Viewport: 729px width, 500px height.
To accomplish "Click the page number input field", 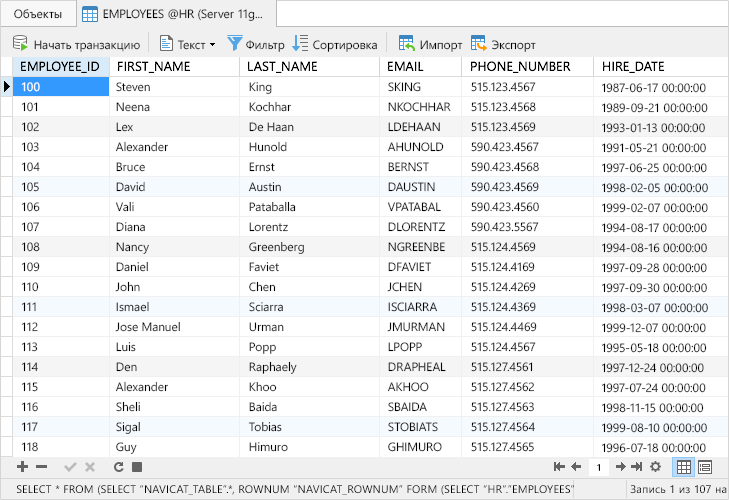I will (x=598, y=467).
